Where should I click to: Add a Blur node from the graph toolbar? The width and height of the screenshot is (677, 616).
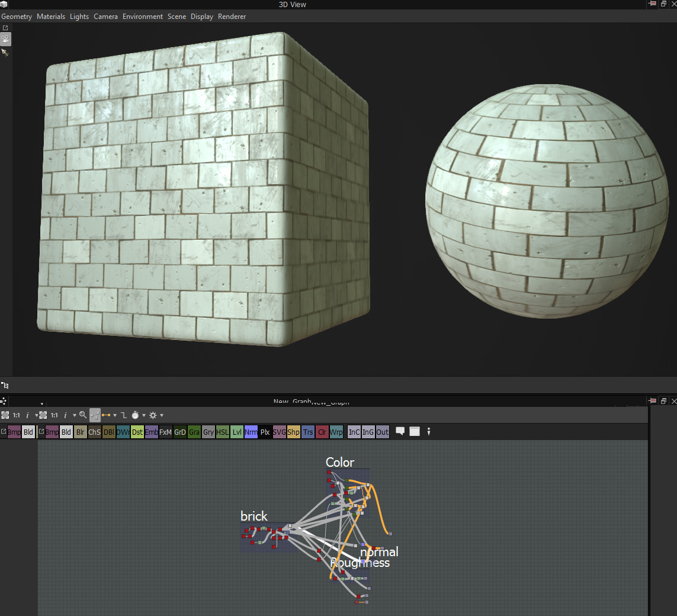point(80,432)
